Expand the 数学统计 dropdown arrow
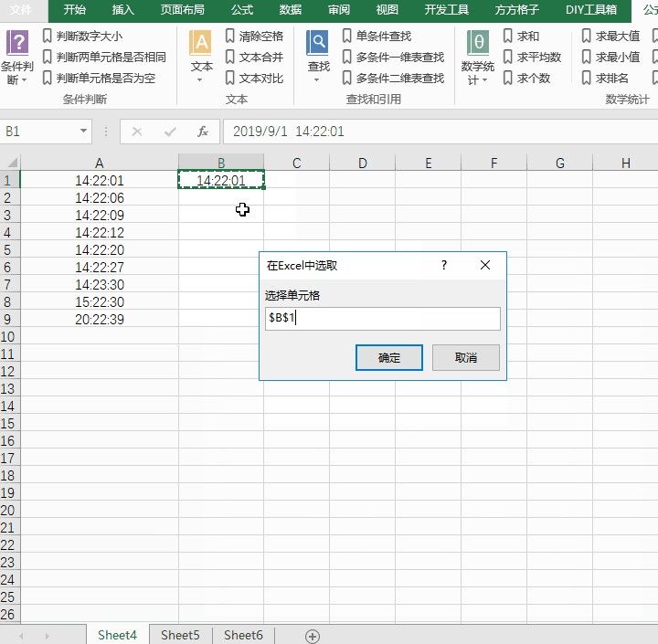The height and width of the screenshot is (644, 658). pyautogui.click(x=484, y=80)
